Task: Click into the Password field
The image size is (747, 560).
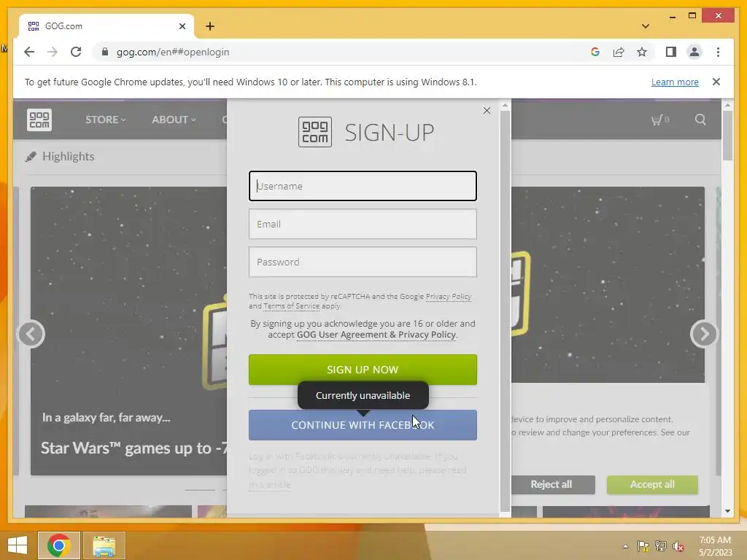Action: [363, 262]
